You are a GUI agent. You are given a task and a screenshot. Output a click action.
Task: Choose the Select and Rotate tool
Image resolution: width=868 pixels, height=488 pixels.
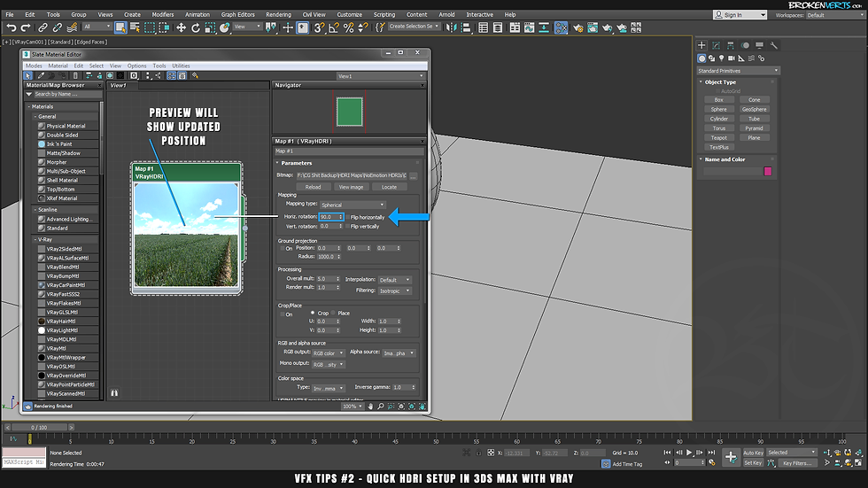tap(196, 27)
